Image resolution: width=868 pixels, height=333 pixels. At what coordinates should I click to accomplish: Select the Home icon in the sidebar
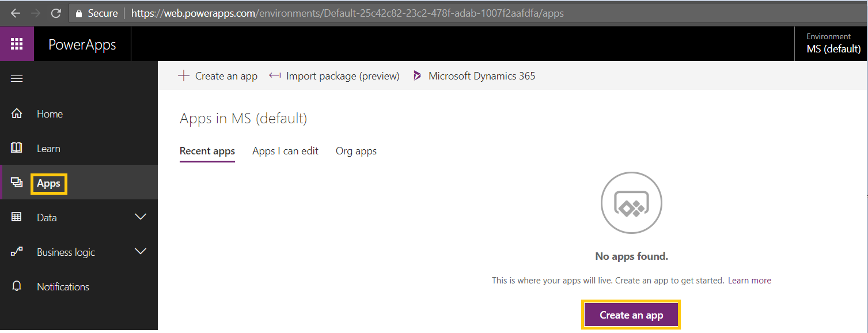pos(17,113)
